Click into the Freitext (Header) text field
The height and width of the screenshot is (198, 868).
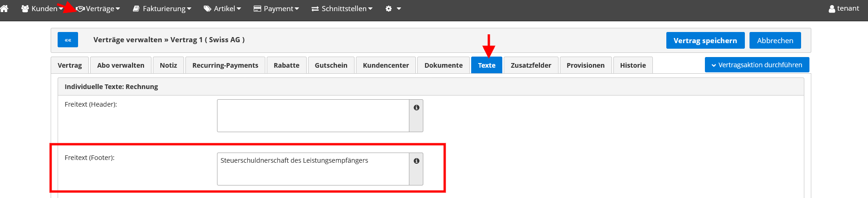point(313,115)
